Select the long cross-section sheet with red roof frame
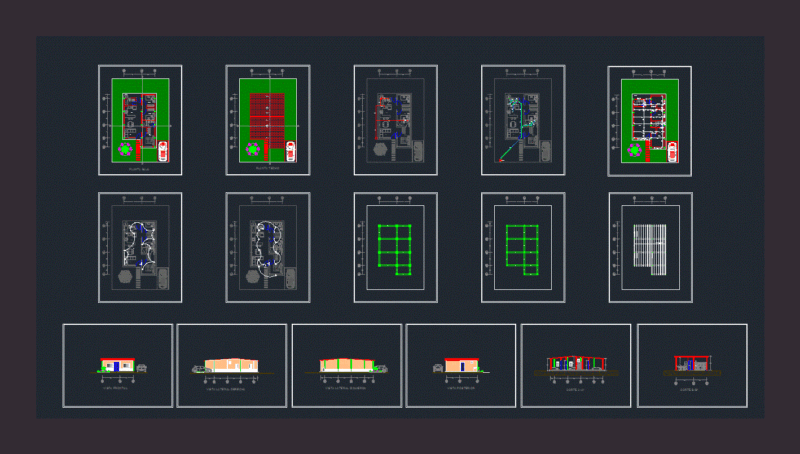The height and width of the screenshot is (454, 800). (576, 366)
